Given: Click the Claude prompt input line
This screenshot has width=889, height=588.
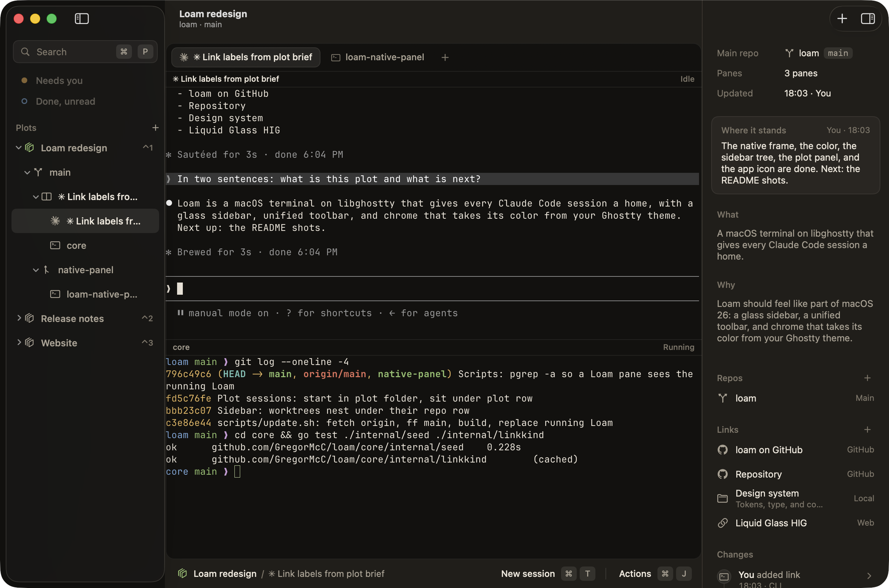Looking at the screenshot, I should [x=433, y=289].
